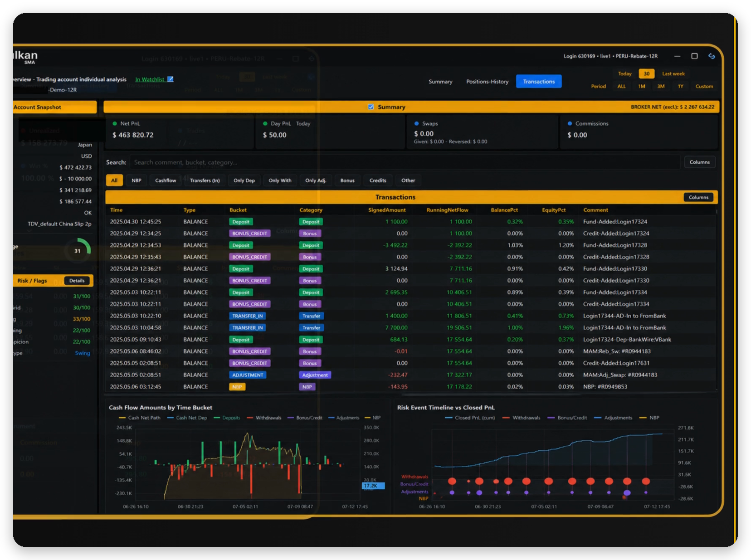Filter by NBP chip

(137, 180)
